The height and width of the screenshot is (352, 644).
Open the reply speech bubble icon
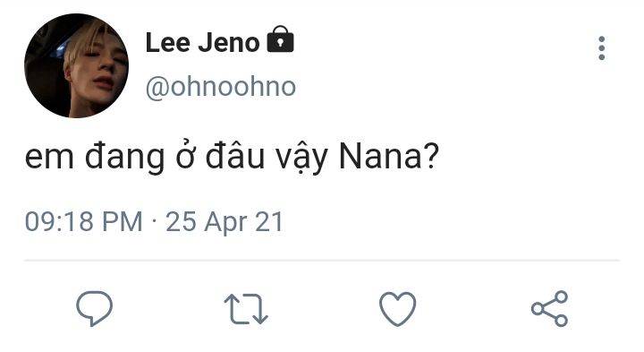coord(94,308)
